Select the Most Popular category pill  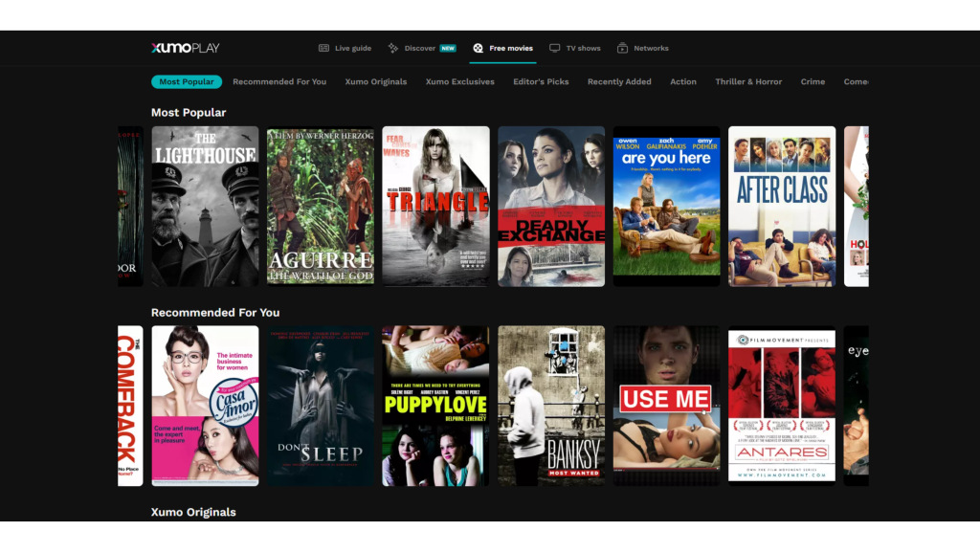point(187,82)
